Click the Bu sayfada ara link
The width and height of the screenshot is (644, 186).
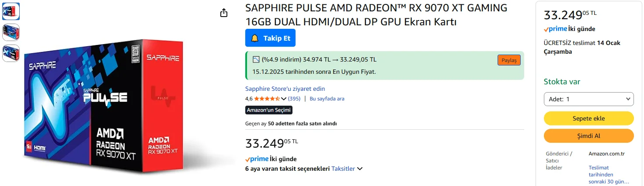tap(327, 99)
